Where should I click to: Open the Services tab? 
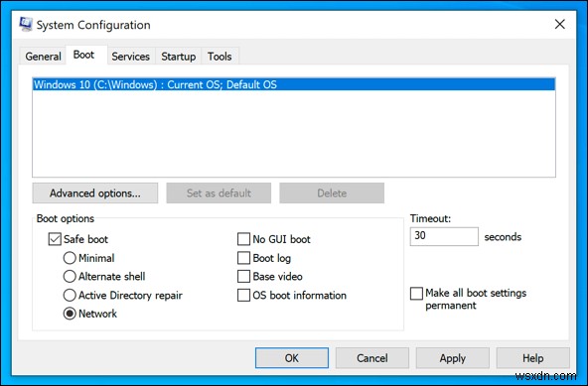[x=130, y=57]
